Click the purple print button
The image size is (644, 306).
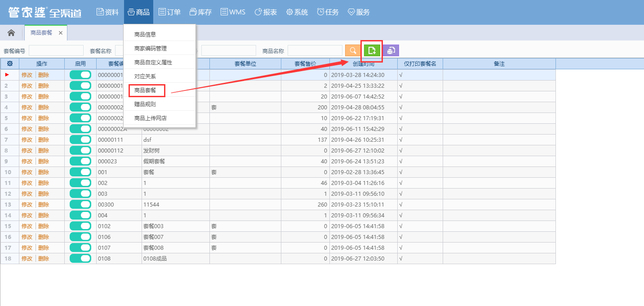click(x=391, y=50)
